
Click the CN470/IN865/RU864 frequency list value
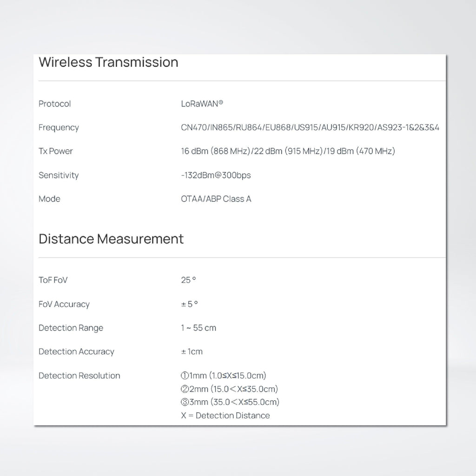coord(310,127)
